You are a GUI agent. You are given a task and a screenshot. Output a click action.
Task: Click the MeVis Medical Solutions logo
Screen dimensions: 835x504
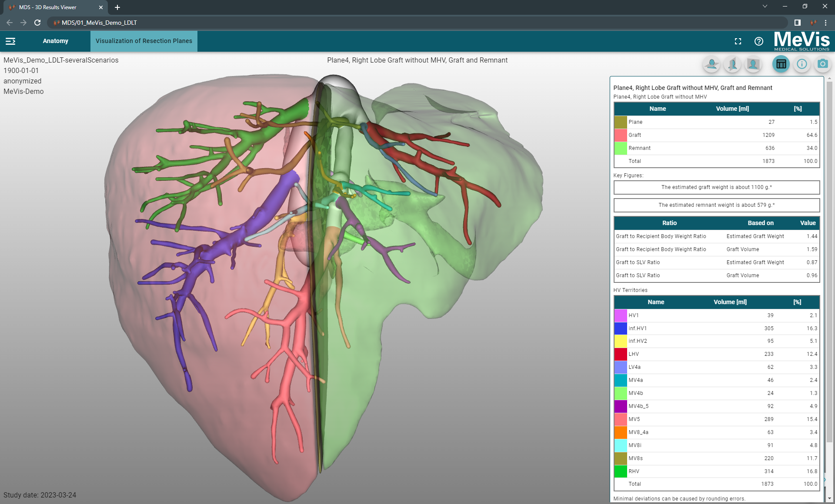point(802,41)
